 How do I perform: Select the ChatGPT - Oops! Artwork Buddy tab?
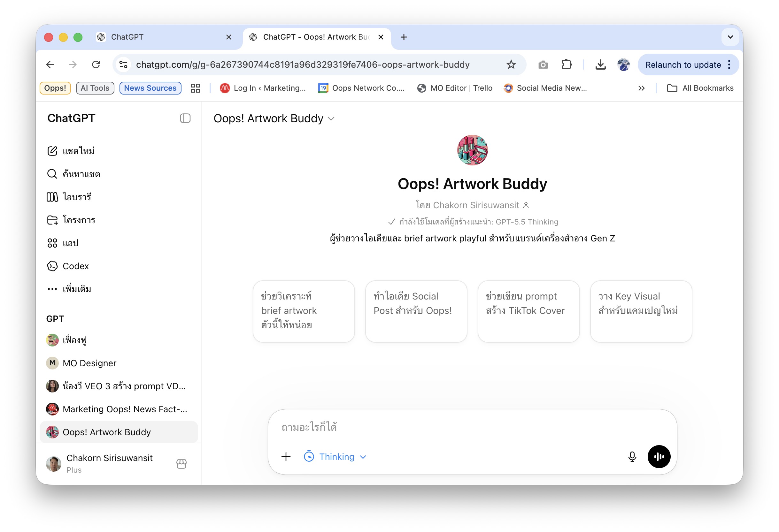pos(317,37)
